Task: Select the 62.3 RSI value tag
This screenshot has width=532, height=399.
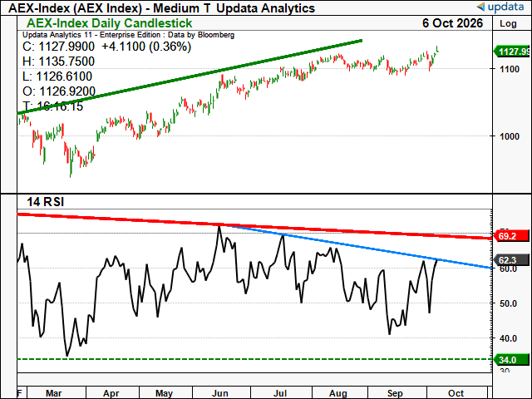Action: pyautogui.click(x=512, y=260)
